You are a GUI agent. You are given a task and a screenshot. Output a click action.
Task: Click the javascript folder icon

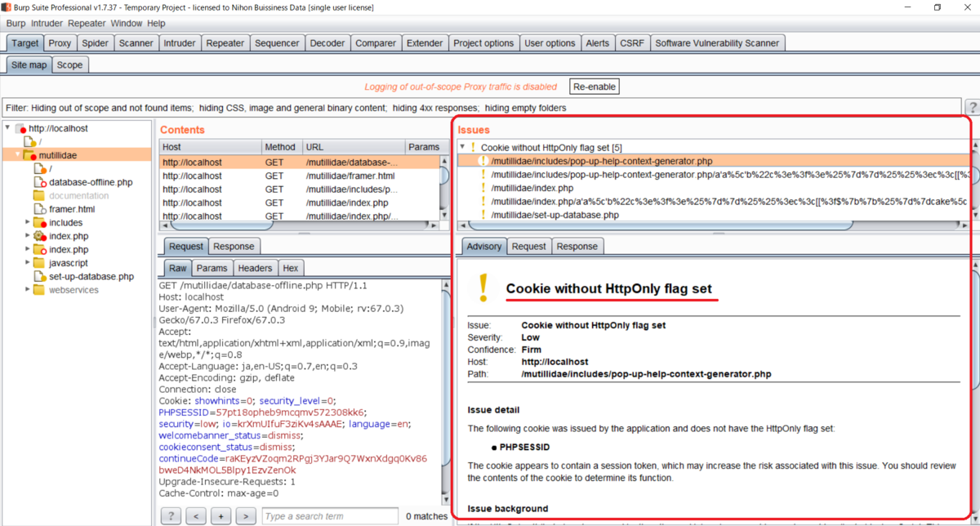click(39, 263)
